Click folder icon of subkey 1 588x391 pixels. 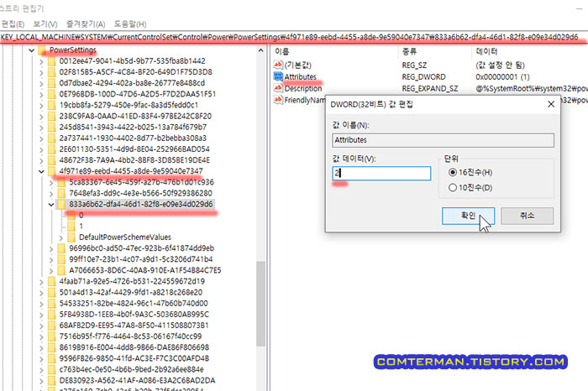(71, 227)
